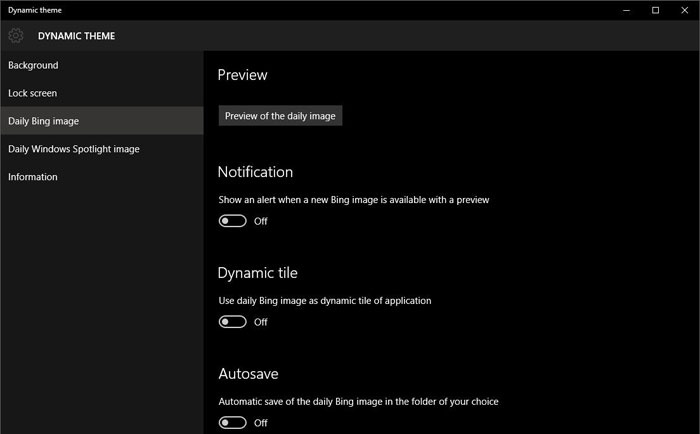This screenshot has height=434, width=700.
Task: Maximize the Dynamic theme window
Action: [655, 10]
